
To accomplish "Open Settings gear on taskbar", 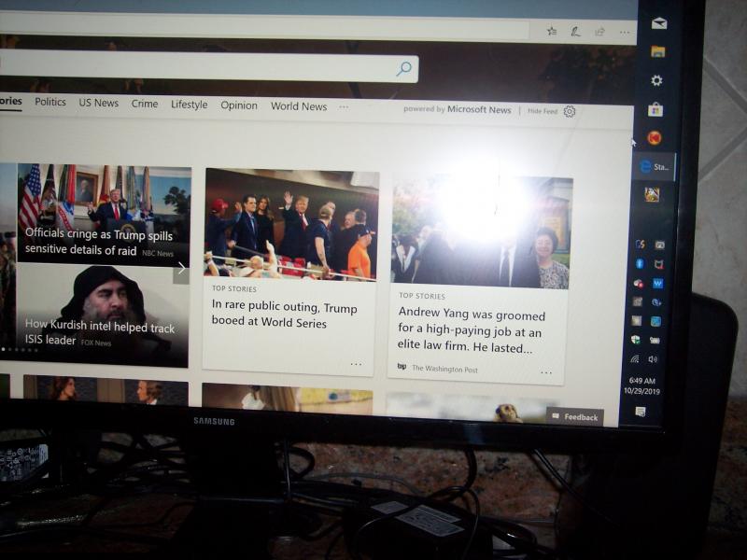I will tap(656, 80).
